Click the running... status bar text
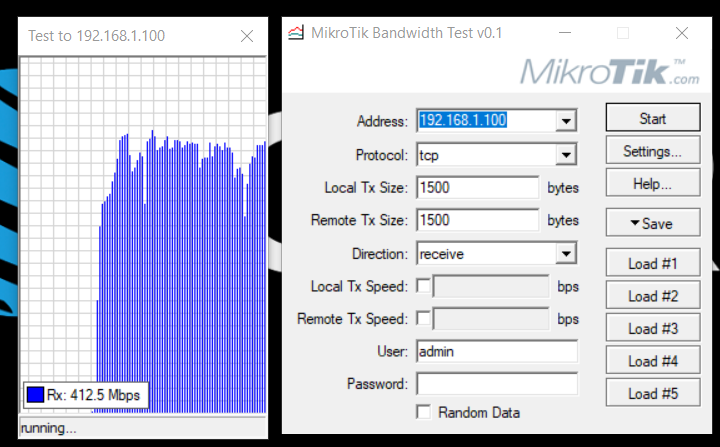 pos(49,428)
